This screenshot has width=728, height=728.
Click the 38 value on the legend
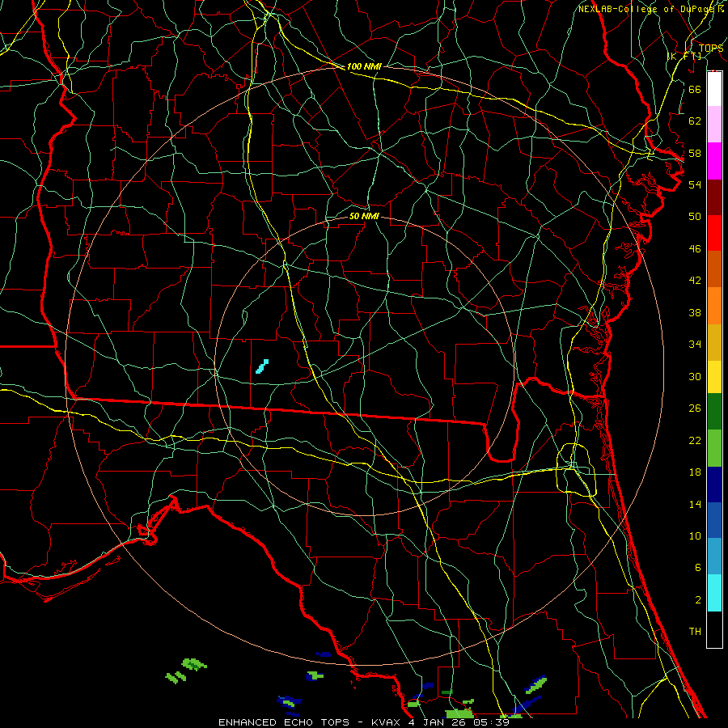coord(695,312)
